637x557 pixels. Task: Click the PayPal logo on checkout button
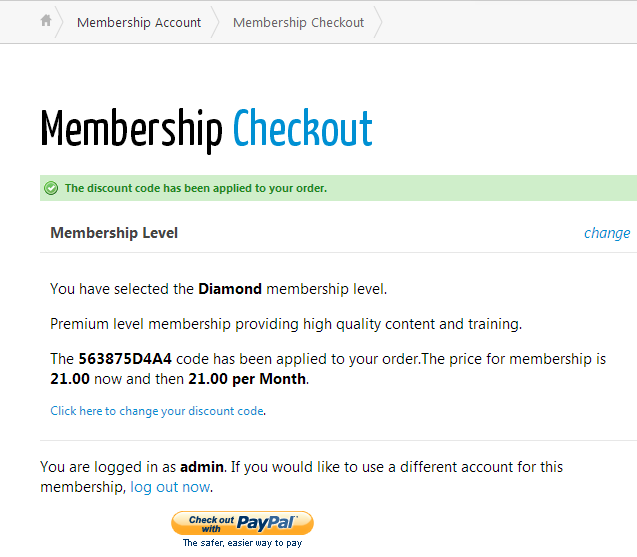point(266,522)
